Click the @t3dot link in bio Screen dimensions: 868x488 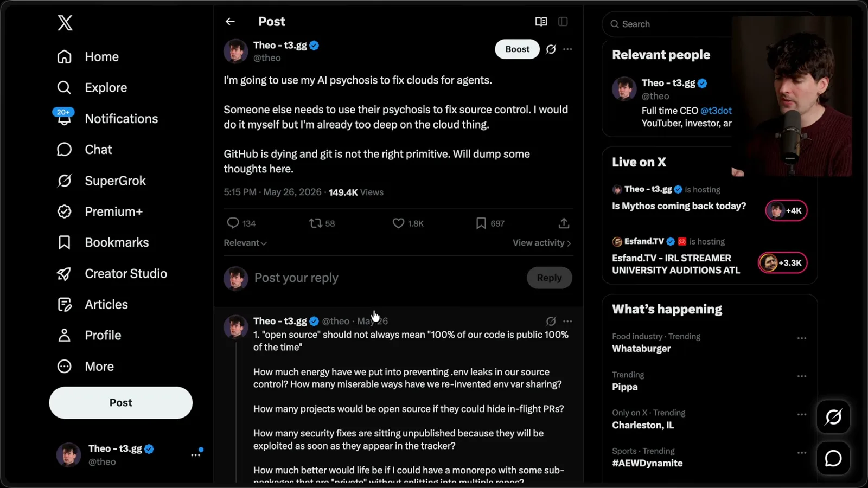point(716,111)
